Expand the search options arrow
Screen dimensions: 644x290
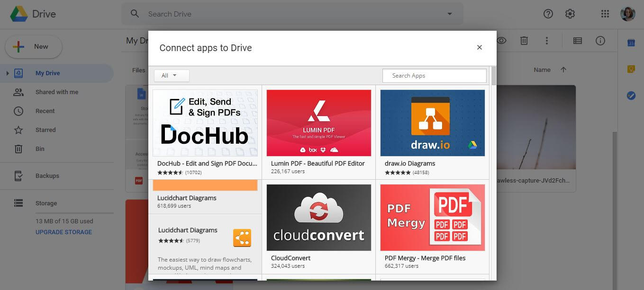pos(450,14)
